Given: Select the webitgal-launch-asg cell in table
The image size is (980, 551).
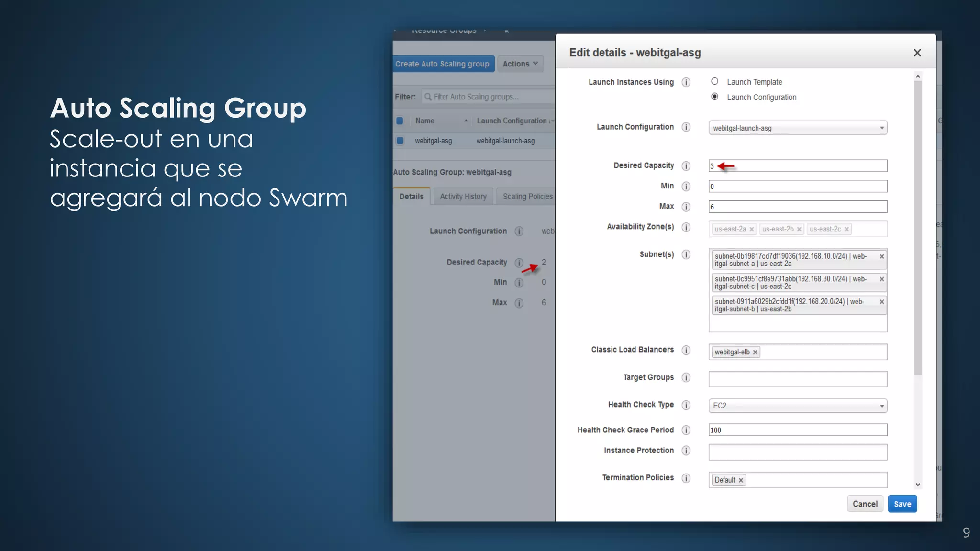Looking at the screenshot, I should 505,141.
